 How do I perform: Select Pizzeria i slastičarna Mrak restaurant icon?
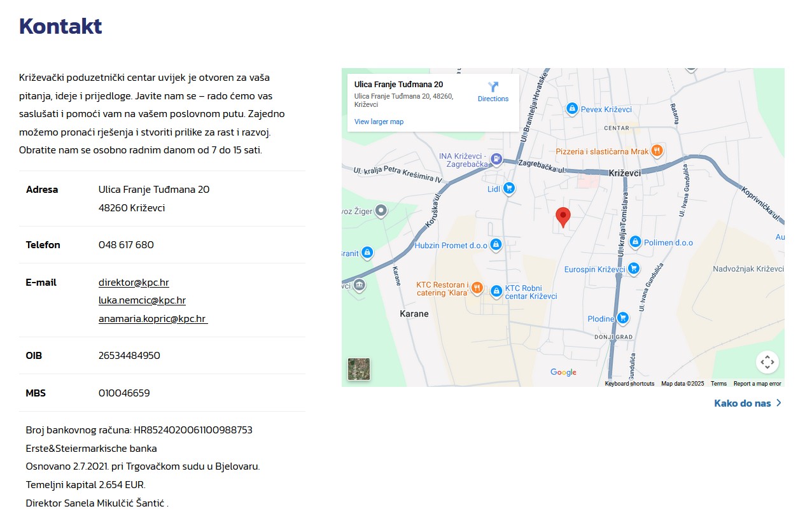click(657, 151)
